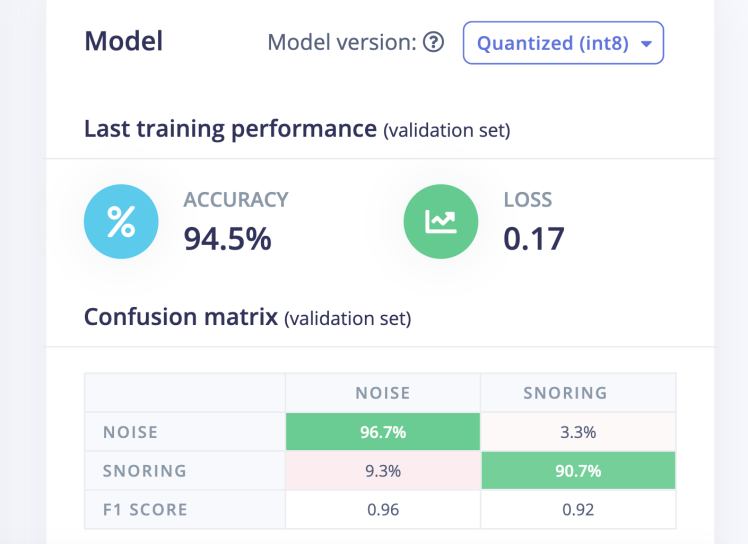
Task: Click the green loss chart icon
Action: pos(441,224)
